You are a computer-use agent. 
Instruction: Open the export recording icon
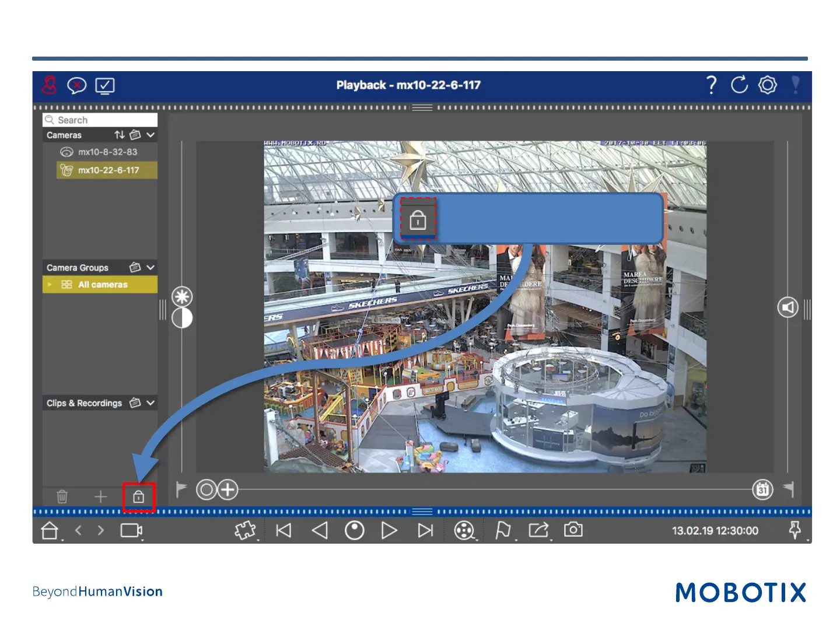[538, 530]
